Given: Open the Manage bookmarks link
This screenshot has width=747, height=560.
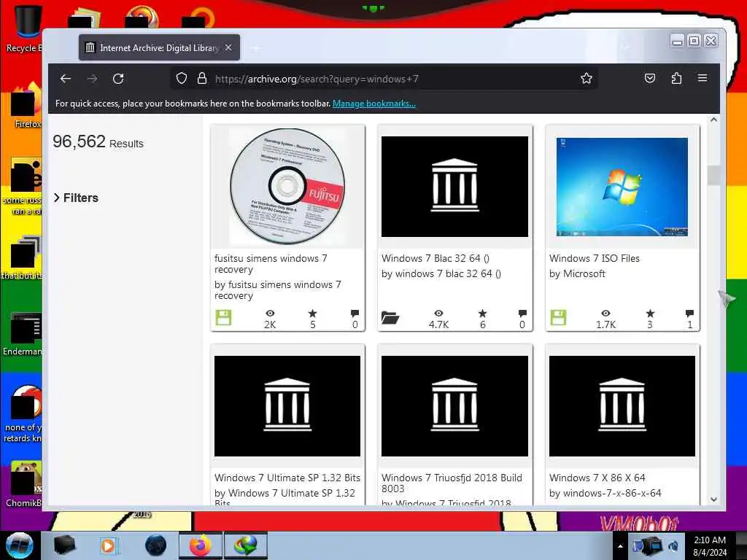Looking at the screenshot, I should coord(374,104).
